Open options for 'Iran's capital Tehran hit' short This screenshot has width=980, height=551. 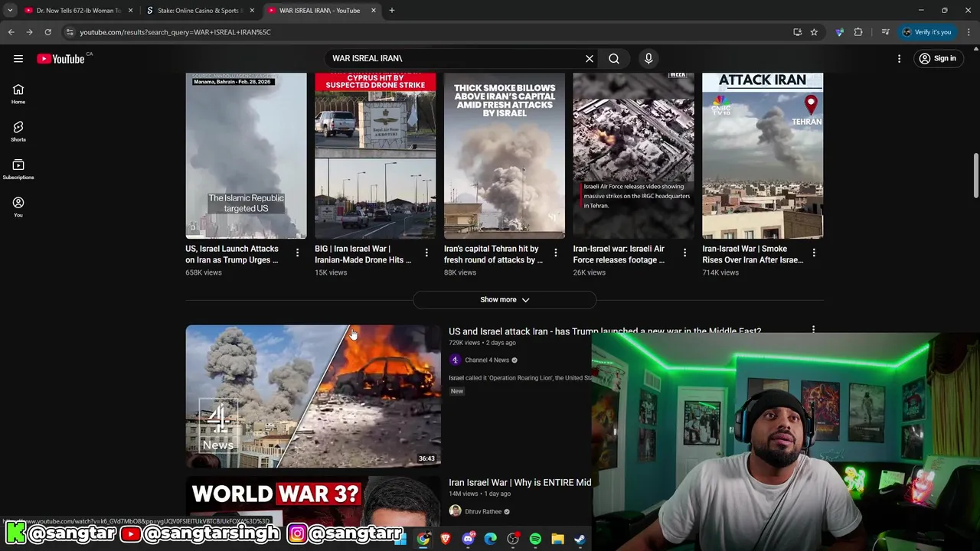point(556,253)
